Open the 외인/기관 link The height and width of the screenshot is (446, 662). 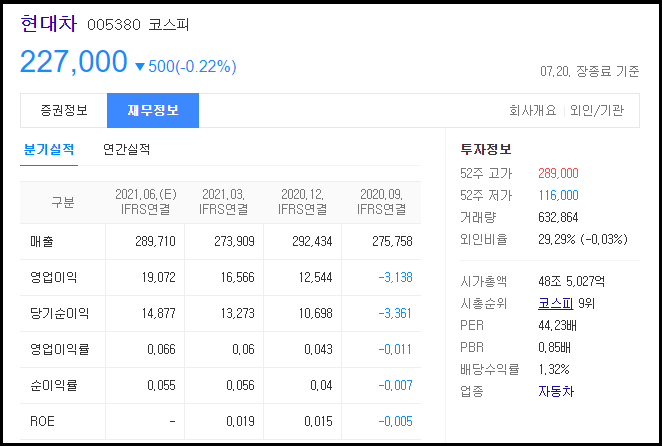click(x=597, y=111)
